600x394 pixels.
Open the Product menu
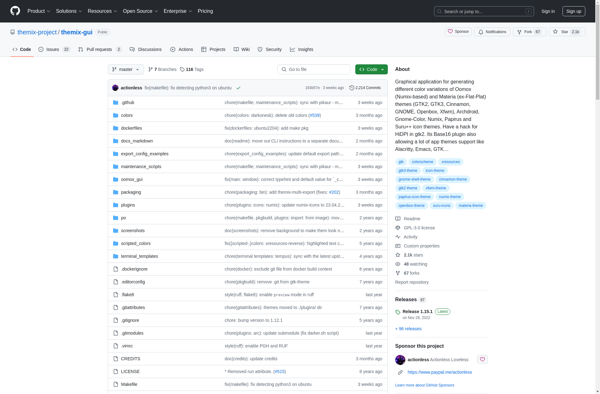click(38, 11)
